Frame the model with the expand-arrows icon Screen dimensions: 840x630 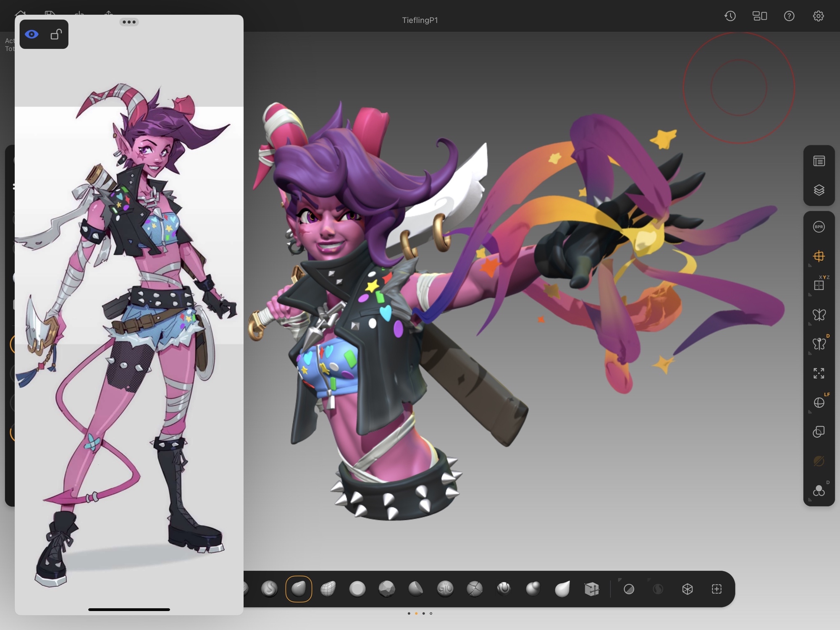819,373
